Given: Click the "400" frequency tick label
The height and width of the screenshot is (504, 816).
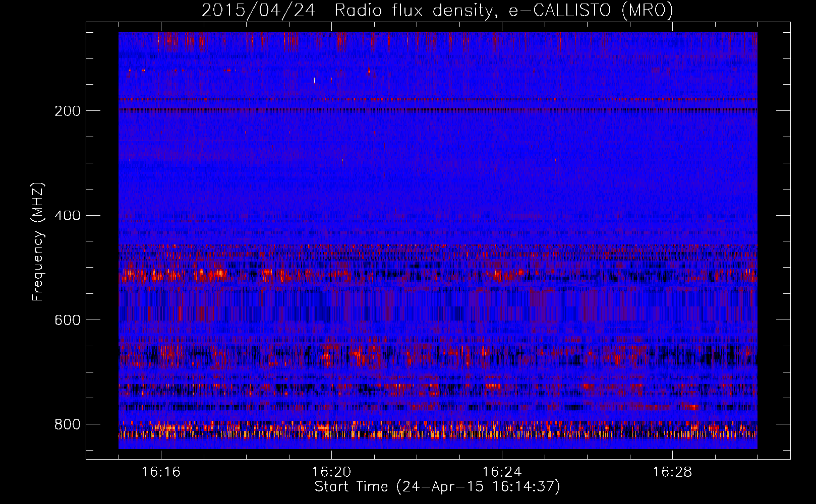Looking at the screenshot, I should [68, 216].
